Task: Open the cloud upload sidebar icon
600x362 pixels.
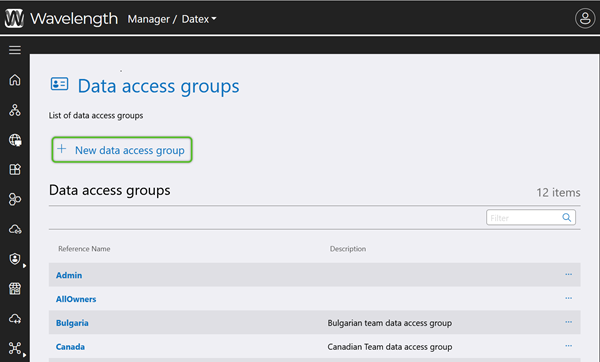Action: pos(15,318)
